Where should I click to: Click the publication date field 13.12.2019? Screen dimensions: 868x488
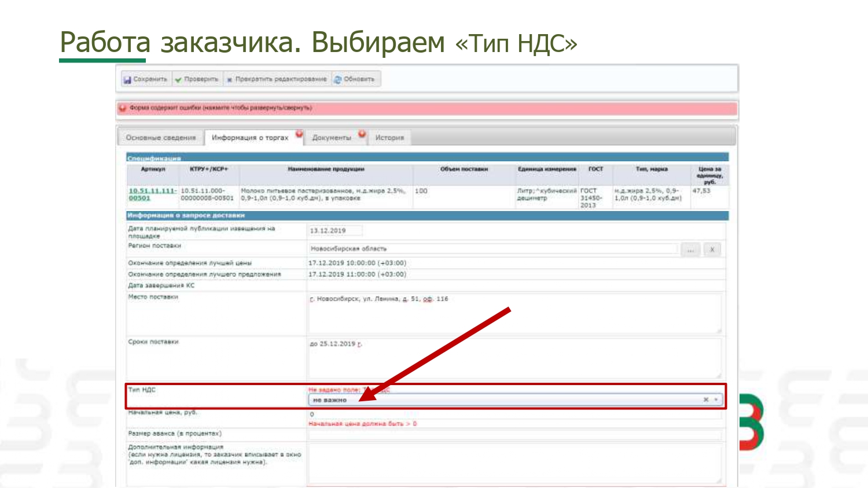pos(335,231)
